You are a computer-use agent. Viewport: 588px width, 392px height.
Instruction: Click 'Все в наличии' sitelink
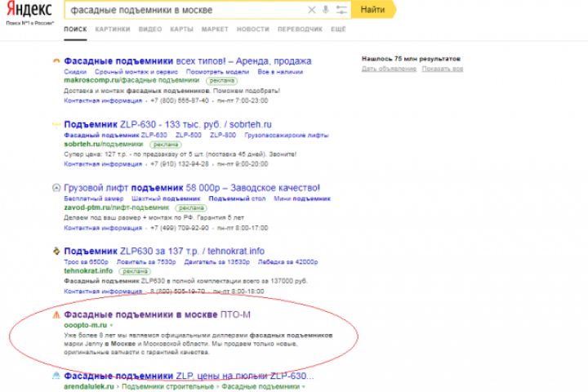(280, 72)
